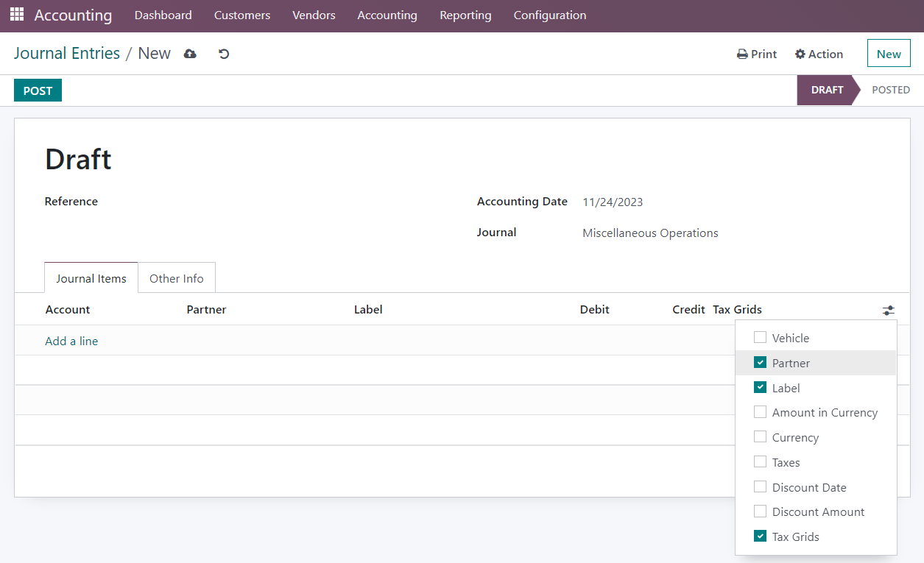924x563 pixels.
Task: Click the POST button
Action: pos(38,91)
